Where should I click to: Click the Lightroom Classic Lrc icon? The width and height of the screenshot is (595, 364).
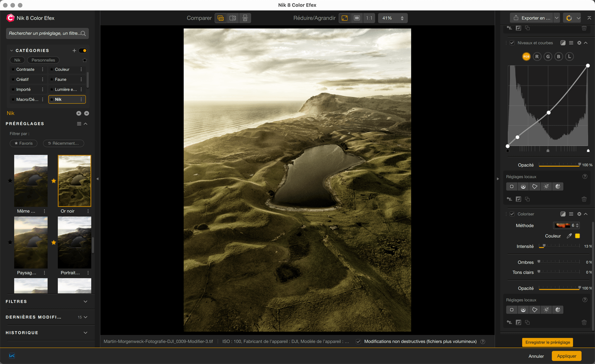12,356
